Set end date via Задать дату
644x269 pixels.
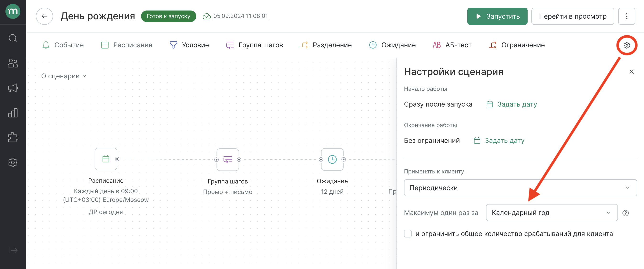[x=499, y=141]
